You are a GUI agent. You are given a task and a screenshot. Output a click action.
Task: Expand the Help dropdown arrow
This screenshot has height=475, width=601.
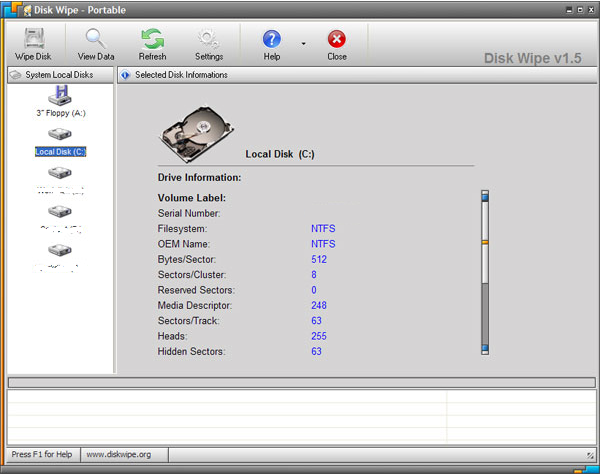tap(303, 44)
